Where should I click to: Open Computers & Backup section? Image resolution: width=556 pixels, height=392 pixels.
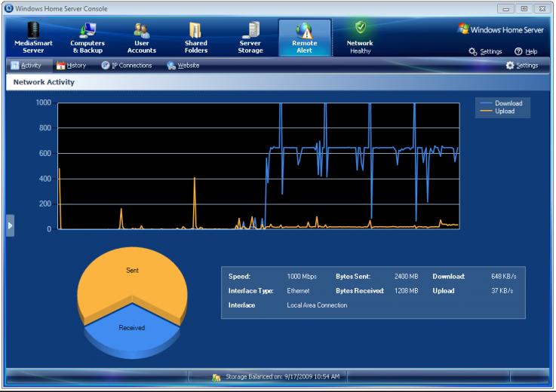point(88,38)
